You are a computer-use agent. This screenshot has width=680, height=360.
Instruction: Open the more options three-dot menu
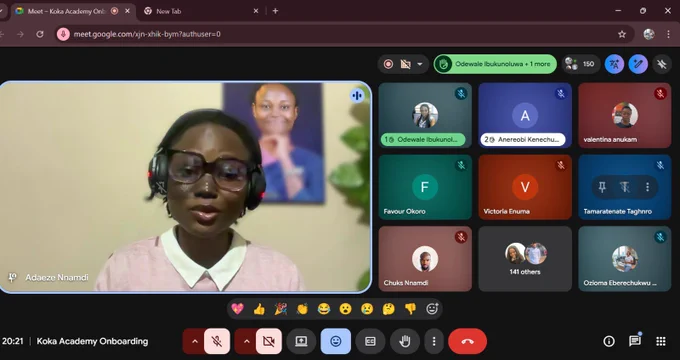coord(434,341)
